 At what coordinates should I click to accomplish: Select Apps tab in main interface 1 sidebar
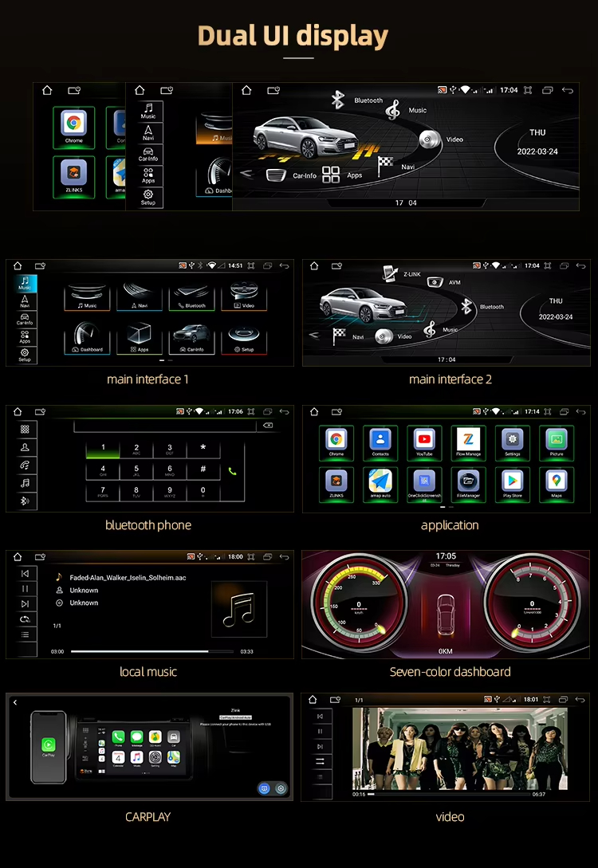[x=25, y=337]
